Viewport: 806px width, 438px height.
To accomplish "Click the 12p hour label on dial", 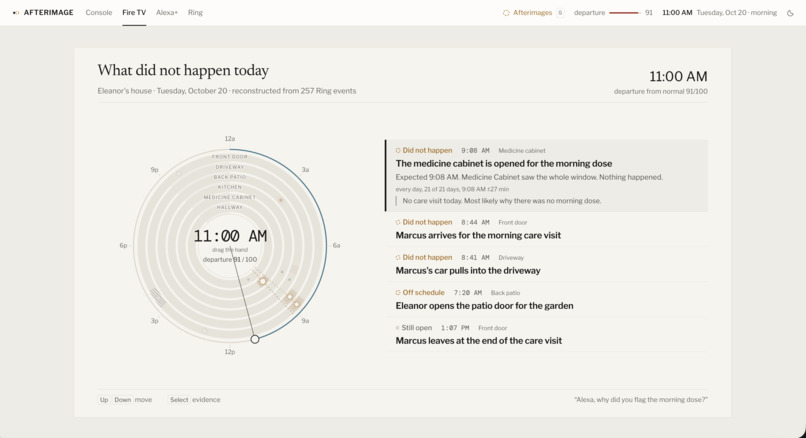I will [230, 352].
